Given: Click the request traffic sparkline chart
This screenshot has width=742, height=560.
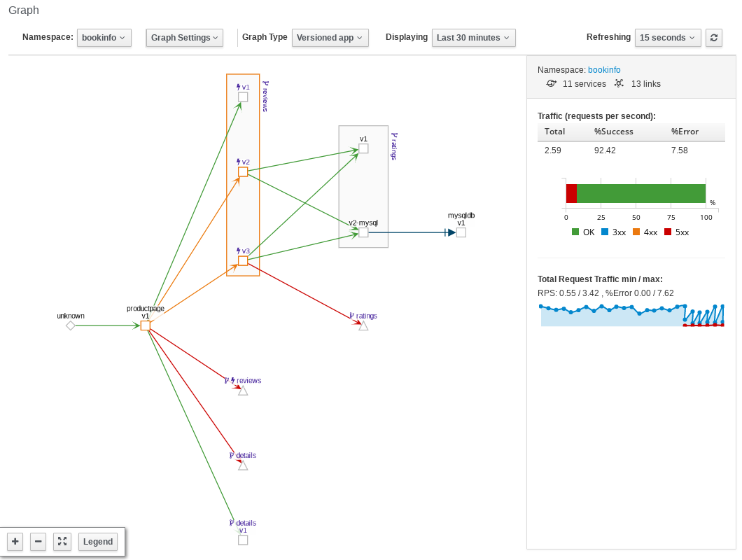Looking at the screenshot, I should [x=630, y=314].
